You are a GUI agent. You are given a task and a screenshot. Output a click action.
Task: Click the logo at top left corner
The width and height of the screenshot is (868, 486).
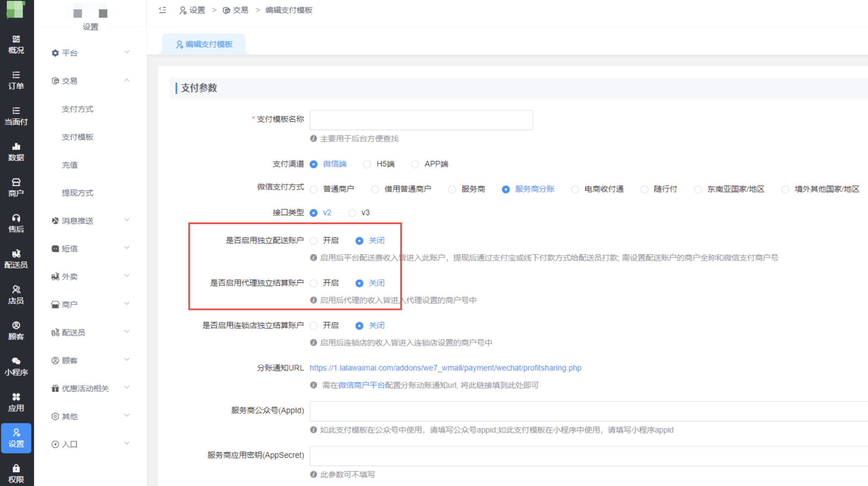pos(15,9)
